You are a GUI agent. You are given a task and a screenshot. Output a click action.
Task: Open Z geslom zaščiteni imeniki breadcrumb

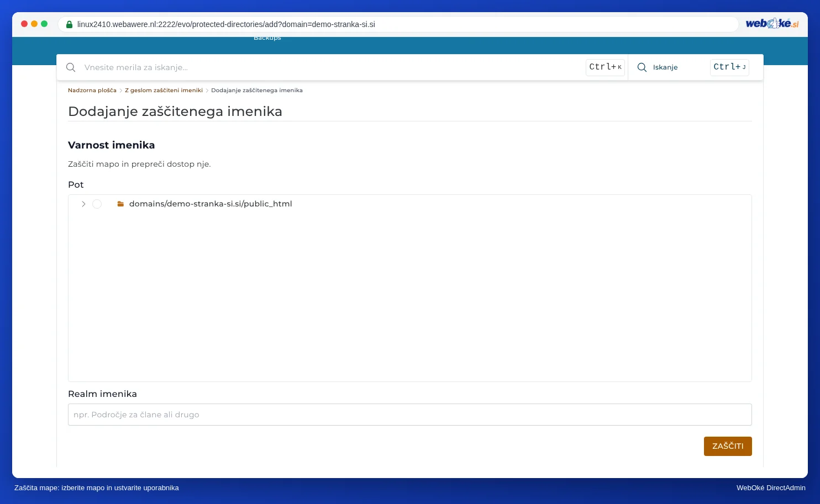click(164, 91)
